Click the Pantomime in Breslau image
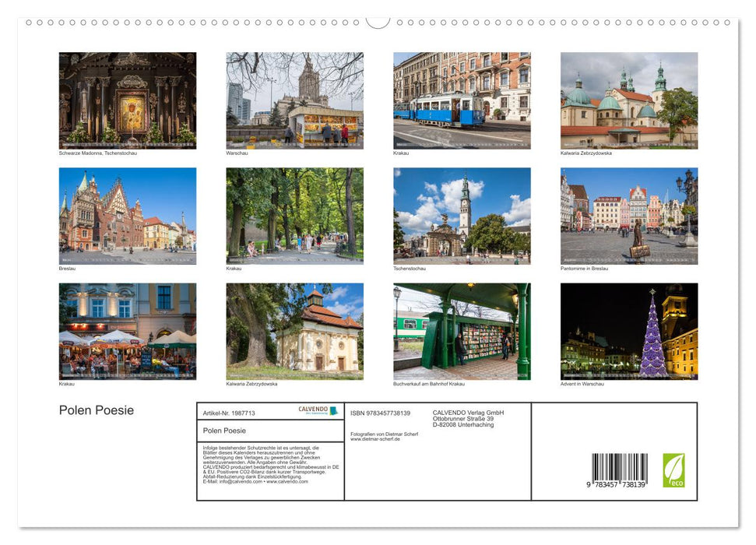 (629, 215)
